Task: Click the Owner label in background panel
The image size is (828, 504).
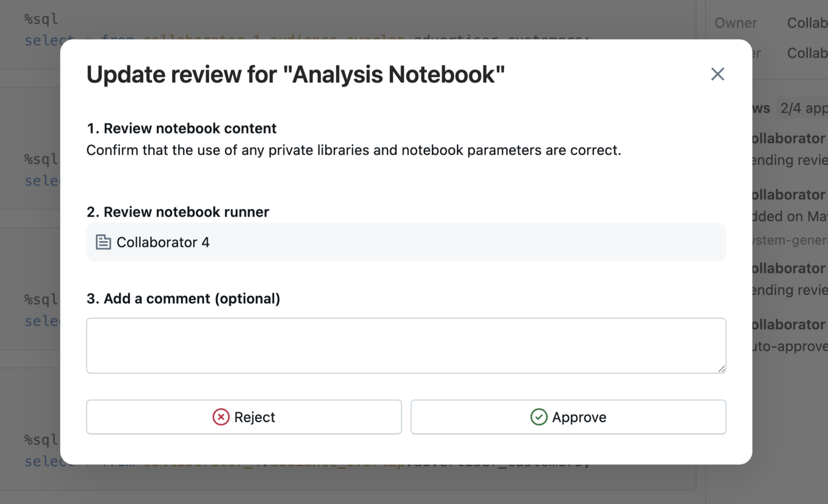Action: [x=735, y=23]
